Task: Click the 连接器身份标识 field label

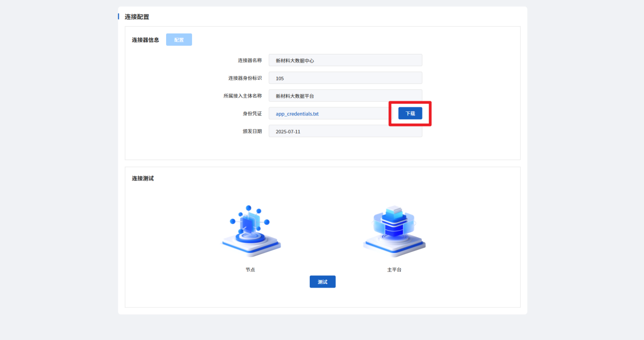Action: 245,78
